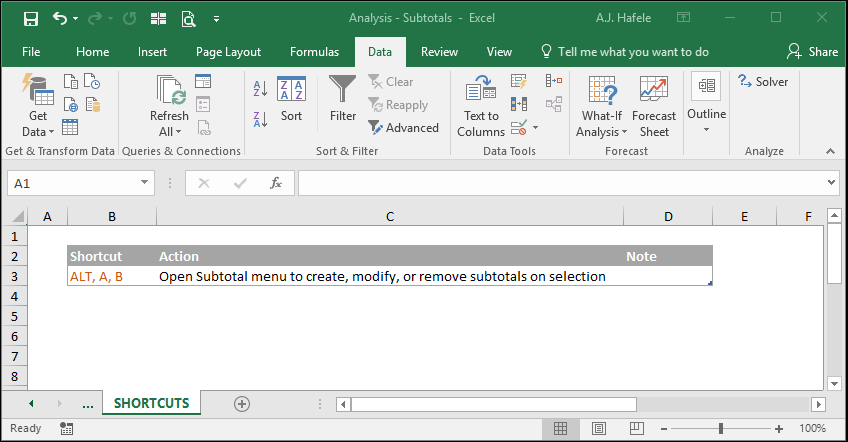Image resolution: width=848 pixels, height=442 pixels.
Task: Click the Sort Z to A icon
Action: coord(260,119)
